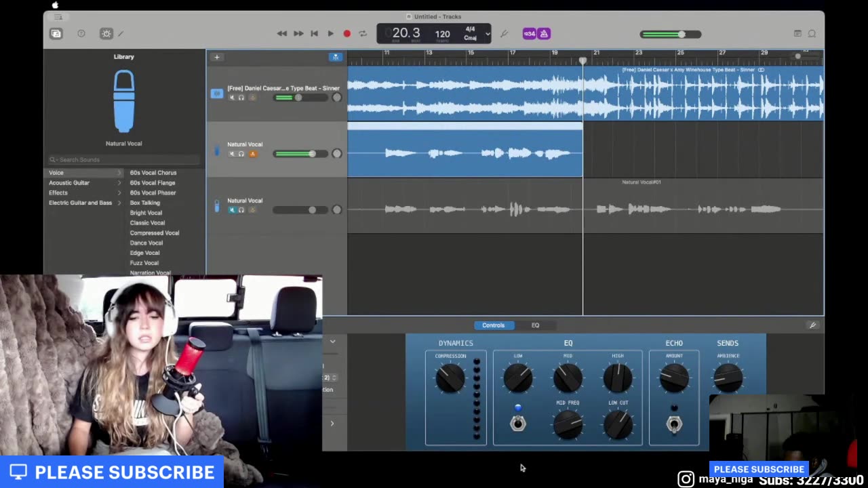Screen dimensions: 868x488
Task: Switch to the EQ tab
Action: pos(535,325)
